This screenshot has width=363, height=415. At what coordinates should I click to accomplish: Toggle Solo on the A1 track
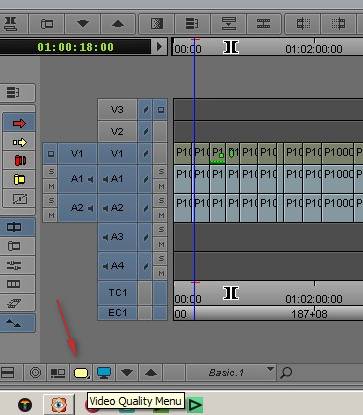coord(161,171)
